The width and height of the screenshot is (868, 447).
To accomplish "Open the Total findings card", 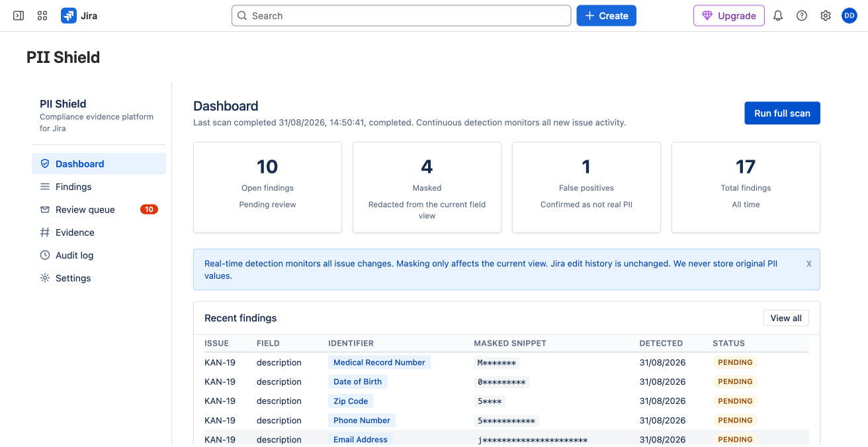I will (x=746, y=187).
